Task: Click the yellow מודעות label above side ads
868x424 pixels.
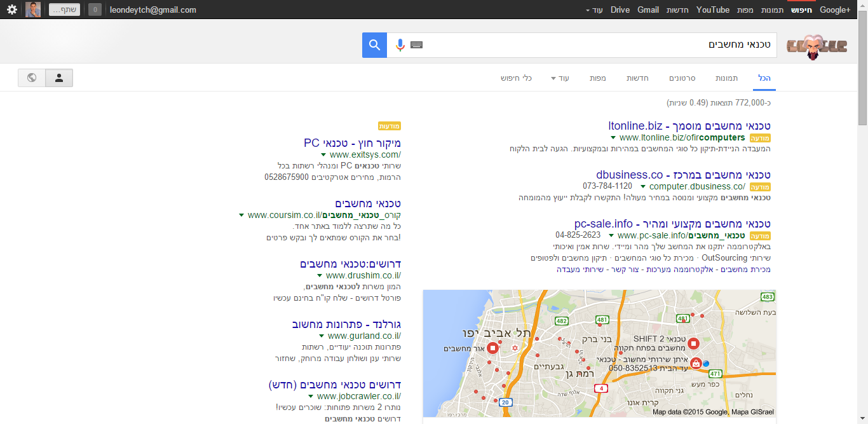Action: [390, 126]
